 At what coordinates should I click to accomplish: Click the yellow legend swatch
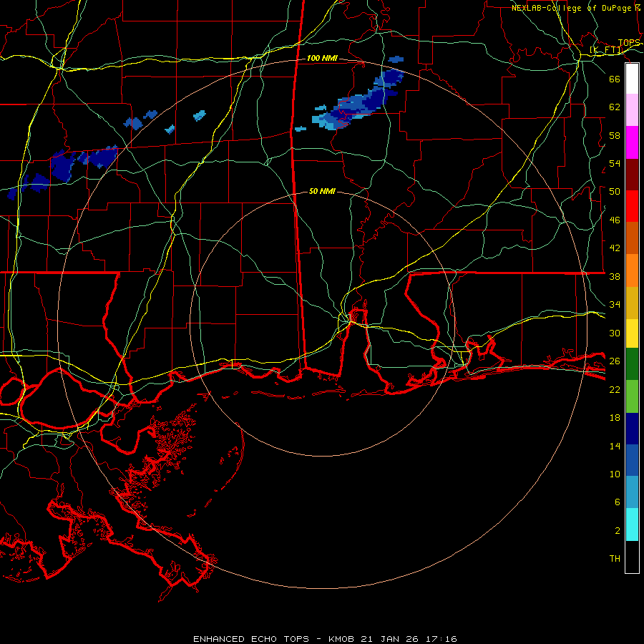tap(632, 333)
